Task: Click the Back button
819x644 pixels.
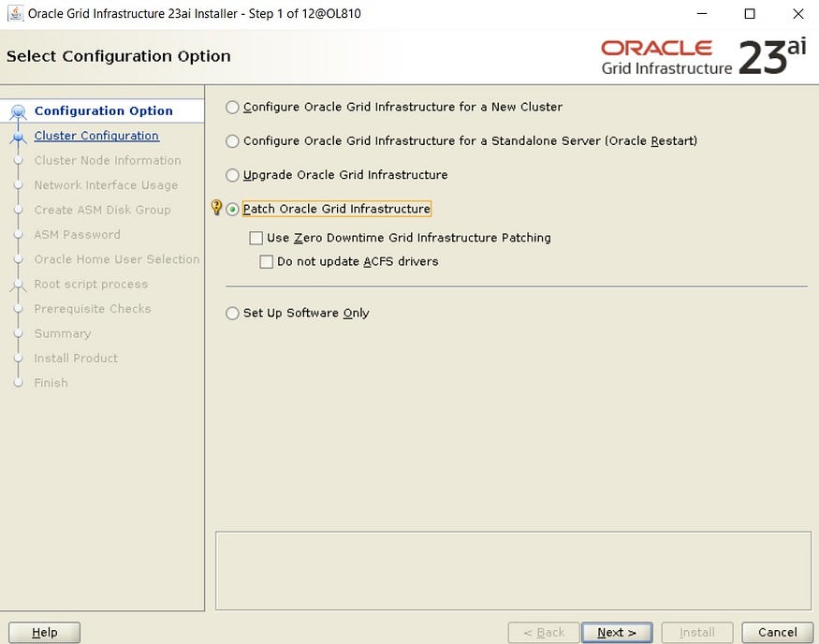Action: coord(544,633)
